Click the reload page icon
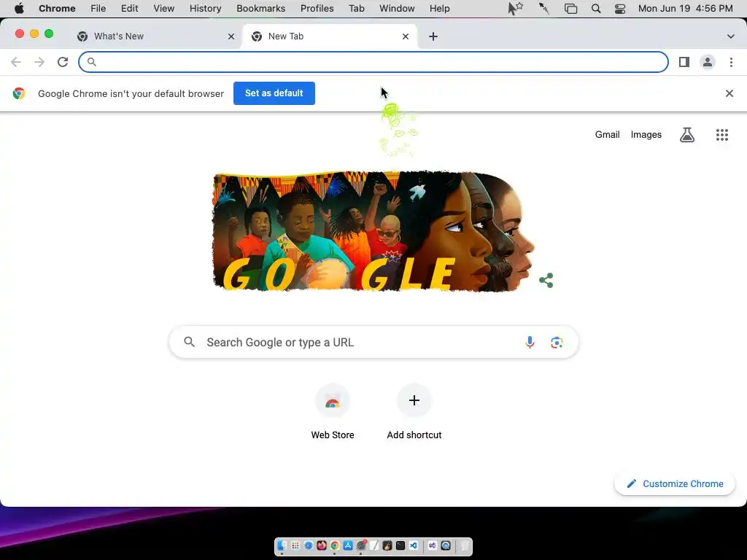Screen dimensions: 747x560 coord(63,62)
